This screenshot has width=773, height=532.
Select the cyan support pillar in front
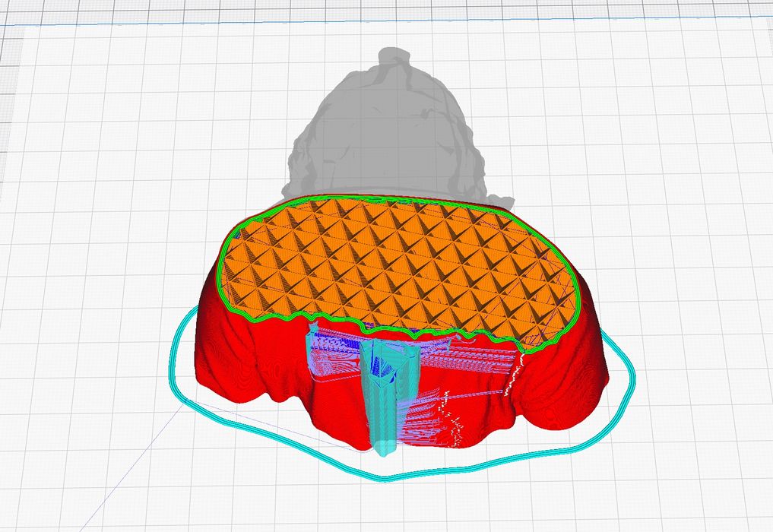pyautogui.click(x=384, y=395)
